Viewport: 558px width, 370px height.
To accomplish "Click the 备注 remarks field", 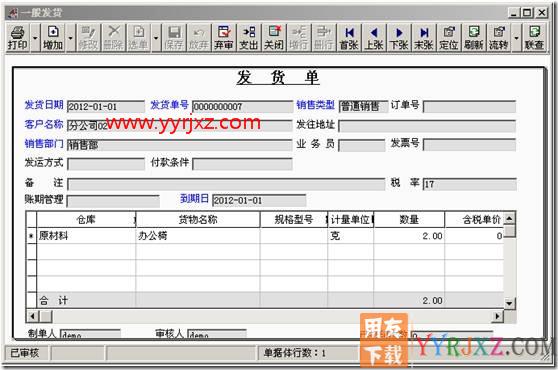I will (x=226, y=184).
